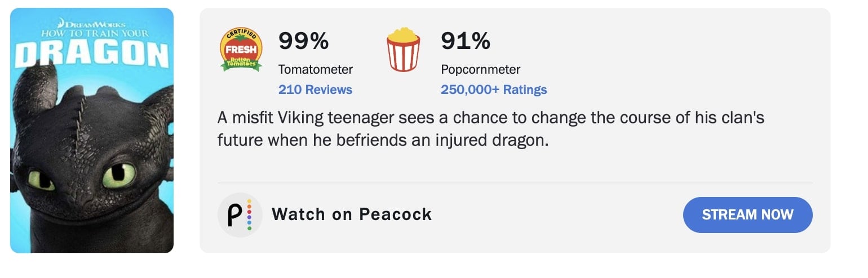868x278 pixels.
Task: Click the dragon's right green eye
Action: coord(118,175)
